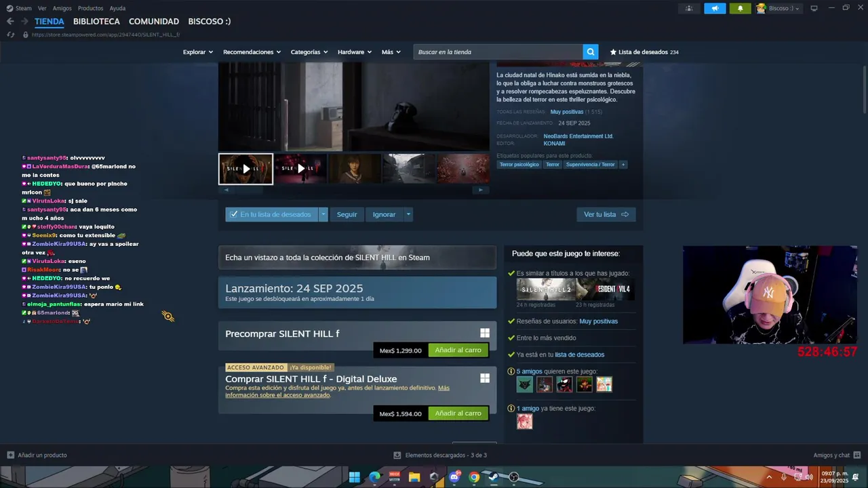
Task: Click the Ignorar button
Action: pyautogui.click(x=384, y=214)
